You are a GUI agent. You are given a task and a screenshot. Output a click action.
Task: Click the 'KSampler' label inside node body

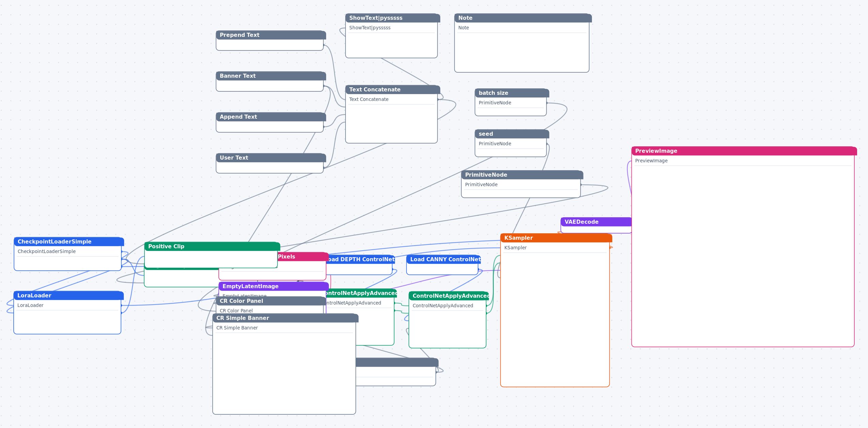(x=515, y=248)
